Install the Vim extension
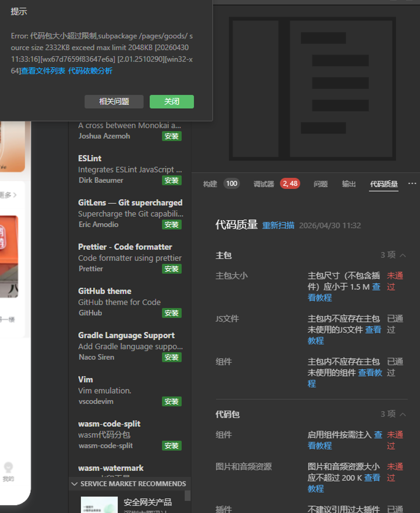Image resolution: width=420 pixels, height=513 pixels. click(x=172, y=402)
